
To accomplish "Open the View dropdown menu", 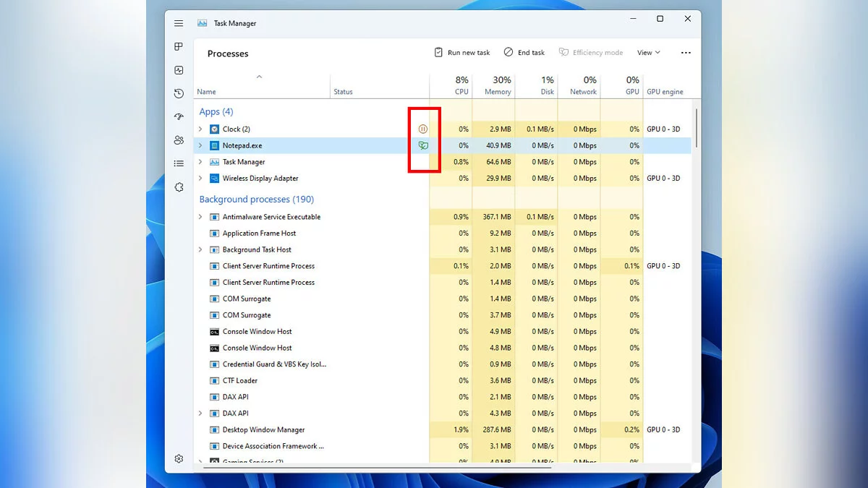I will [x=648, y=53].
